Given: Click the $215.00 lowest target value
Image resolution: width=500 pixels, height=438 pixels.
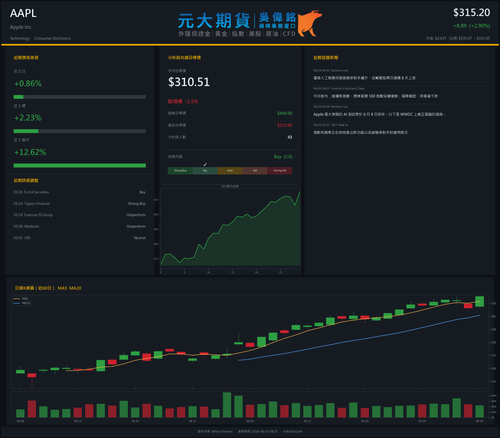Looking at the screenshot, I should coord(285,125).
